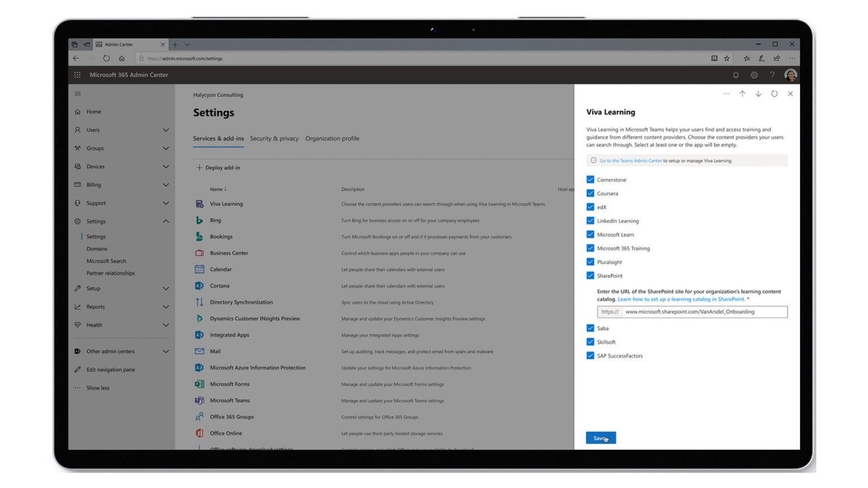Viewport: 868px width, 488px height.
Task: Click the Calendar service icon
Action: [199, 269]
